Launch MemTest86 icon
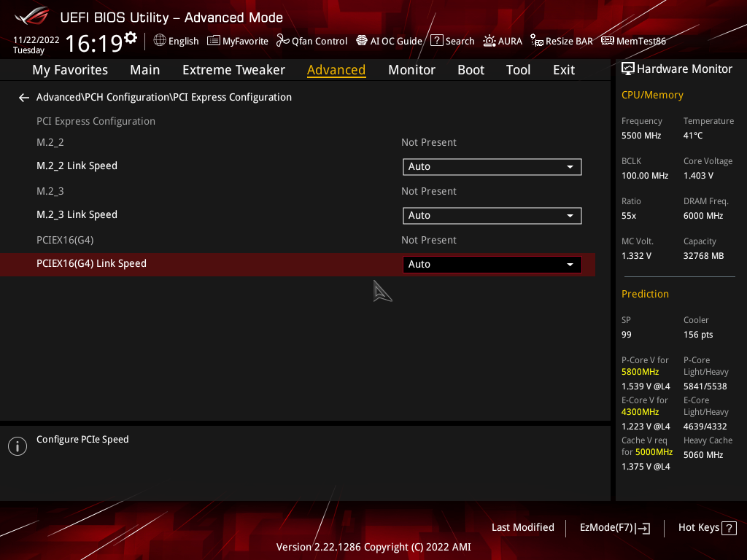Viewport: 747px width, 560px height. click(x=608, y=41)
